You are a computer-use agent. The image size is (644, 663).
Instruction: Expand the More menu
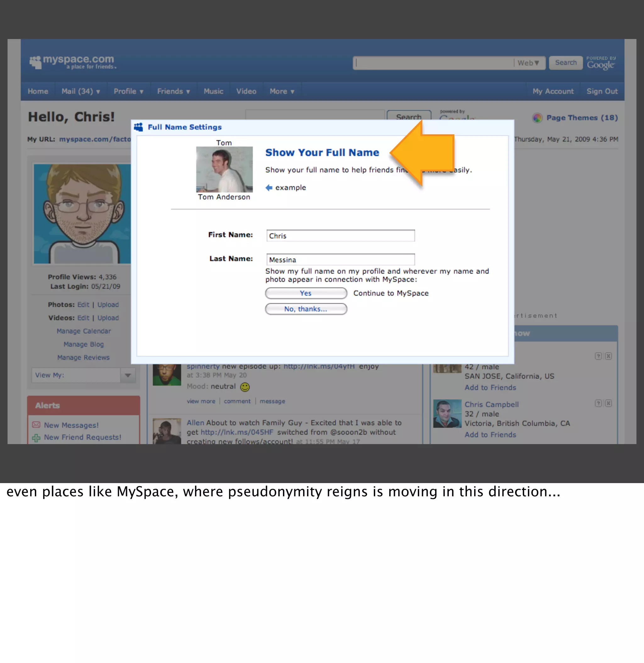click(x=282, y=91)
